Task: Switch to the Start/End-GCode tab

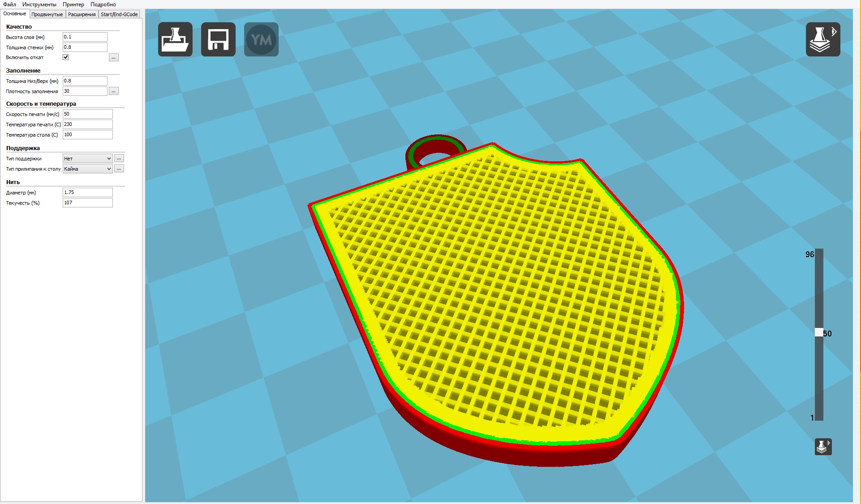Action: (x=119, y=14)
